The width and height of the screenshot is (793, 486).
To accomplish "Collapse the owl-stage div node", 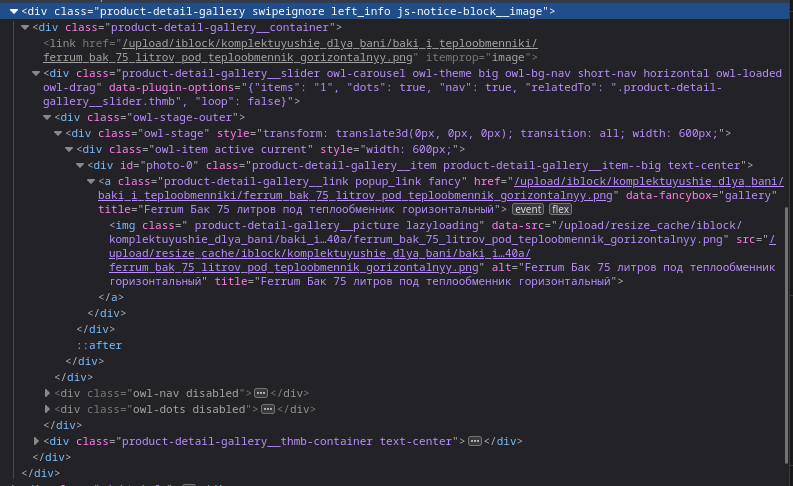I will pyautogui.click(x=58, y=134).
